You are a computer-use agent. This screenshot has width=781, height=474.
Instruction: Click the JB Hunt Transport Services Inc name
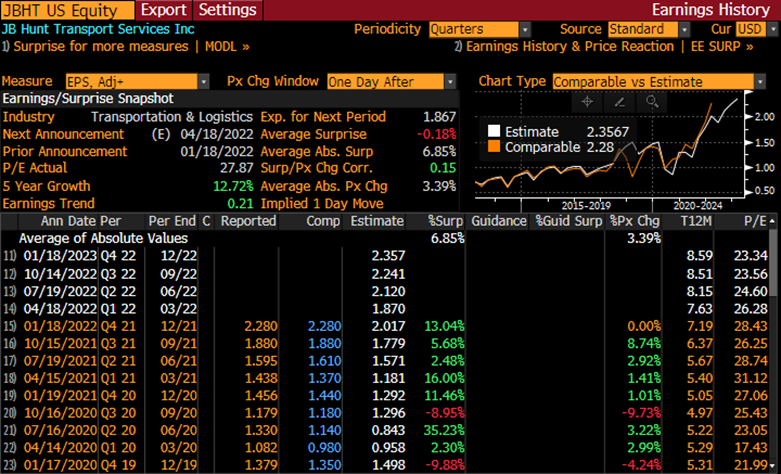click(x=98, y=29)
